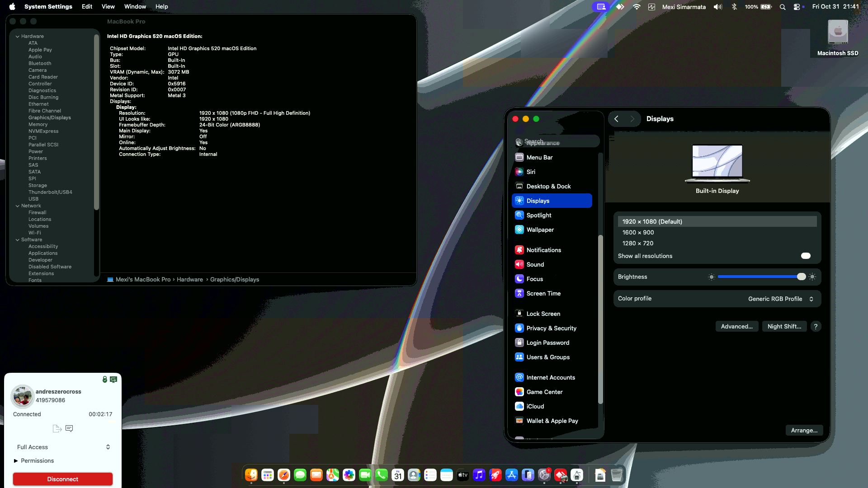Select Thunderbolt/USB4 in System Information sidebar

[50, 192]
